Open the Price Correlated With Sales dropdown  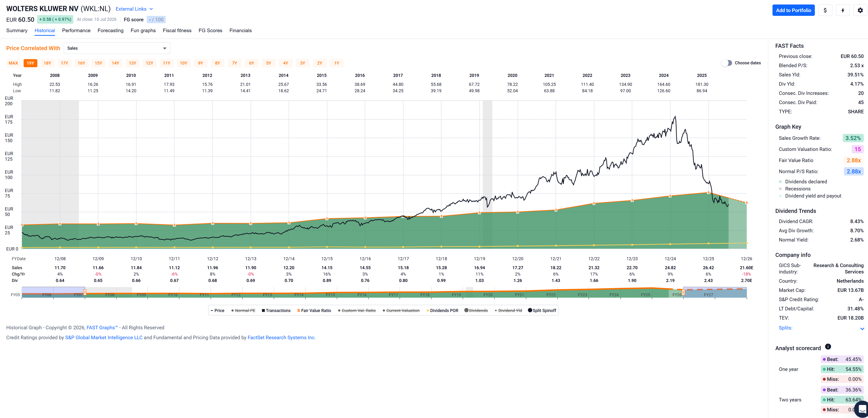tap(117, 48)
